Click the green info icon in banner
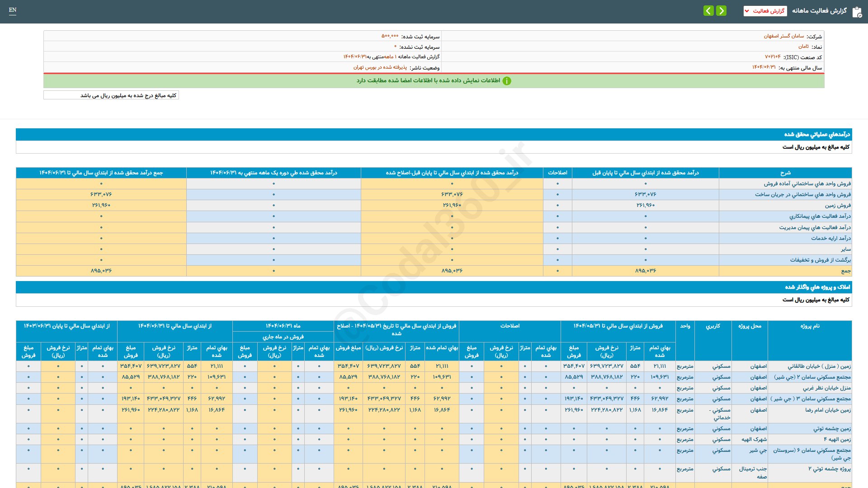 507,81
